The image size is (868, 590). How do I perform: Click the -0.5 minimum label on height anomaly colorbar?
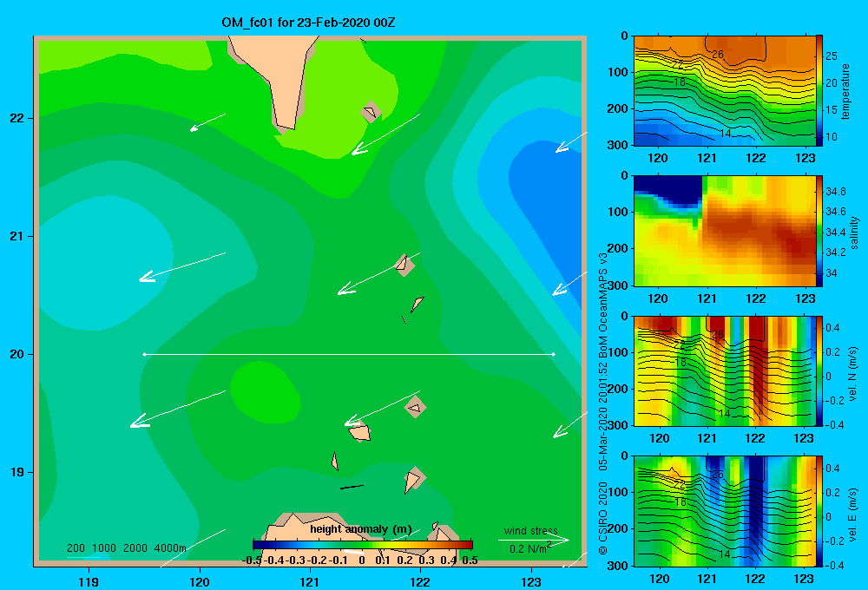tap(253, 560)
